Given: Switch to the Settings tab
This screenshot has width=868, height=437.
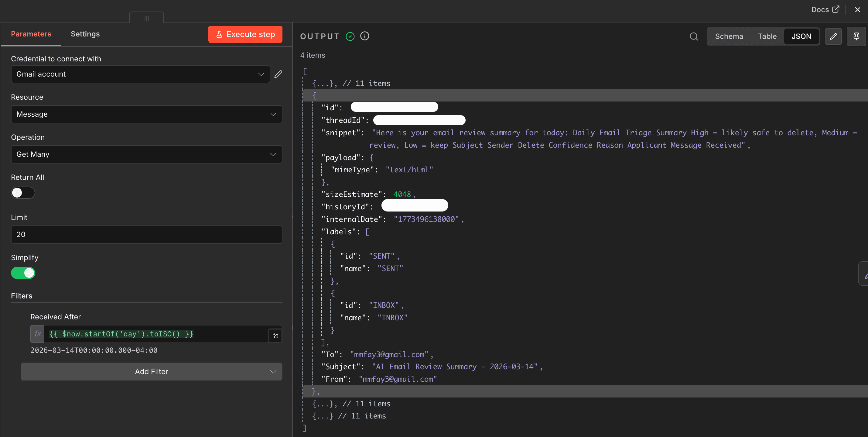Looking at the screenshot, I should coord(85,34).
